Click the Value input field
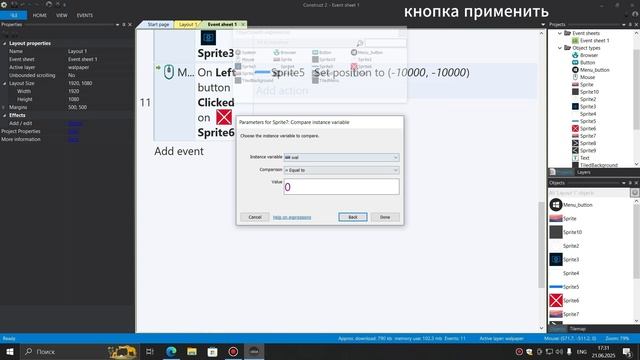 [341, 187]
